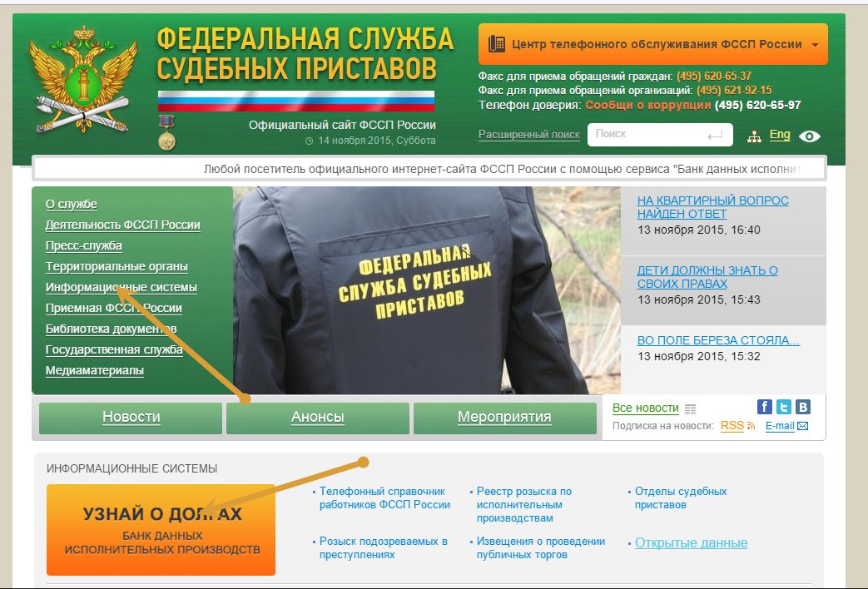Go to Пресс-служба section
868x589 pixels.
click(x=83, y=245)
